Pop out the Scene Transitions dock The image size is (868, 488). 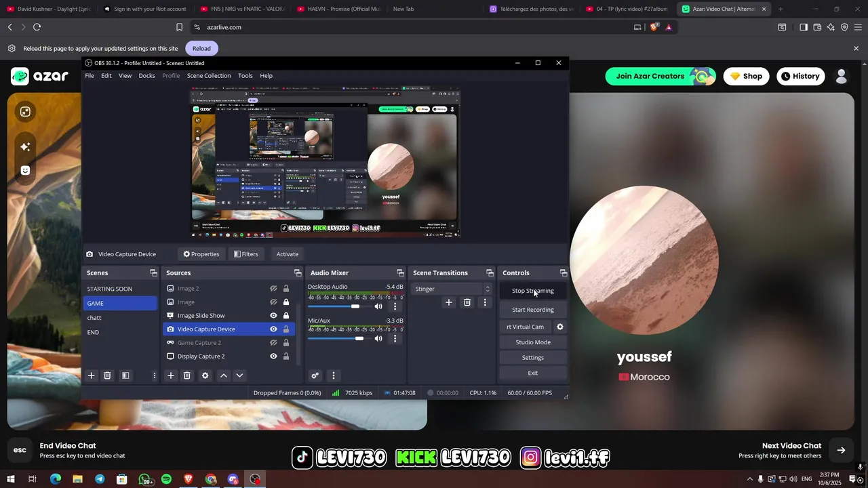490,272
